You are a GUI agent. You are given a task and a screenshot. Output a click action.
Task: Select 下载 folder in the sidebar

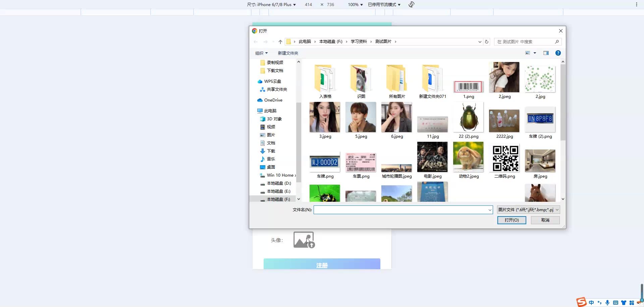(x=268, y=151)
